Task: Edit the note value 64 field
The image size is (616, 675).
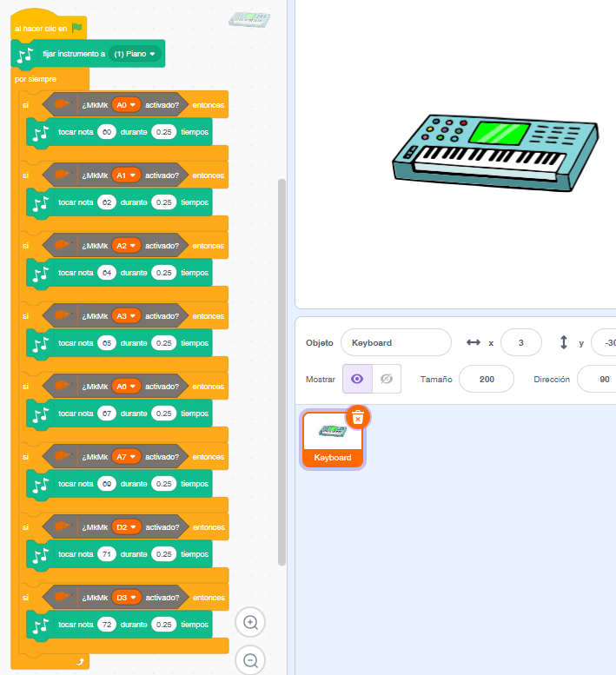Action: pyautogui.click(x=107, y=273)
